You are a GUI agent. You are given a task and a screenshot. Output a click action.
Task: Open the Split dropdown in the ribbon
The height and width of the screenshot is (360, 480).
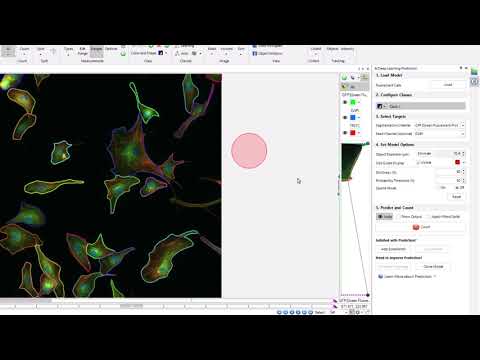point(41,51)
